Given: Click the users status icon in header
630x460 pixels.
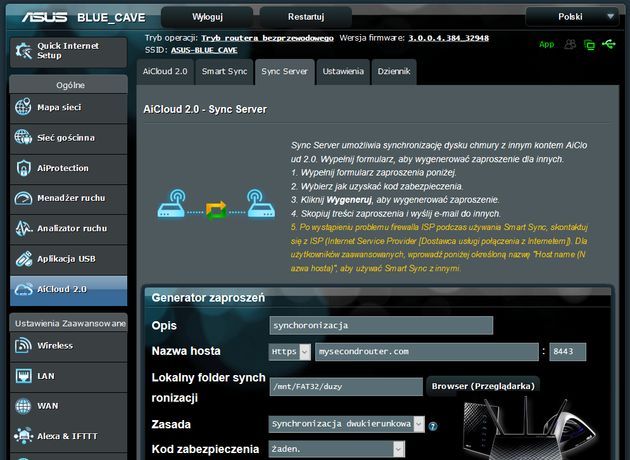Looking at the screenshot, I should coord(570,44).
